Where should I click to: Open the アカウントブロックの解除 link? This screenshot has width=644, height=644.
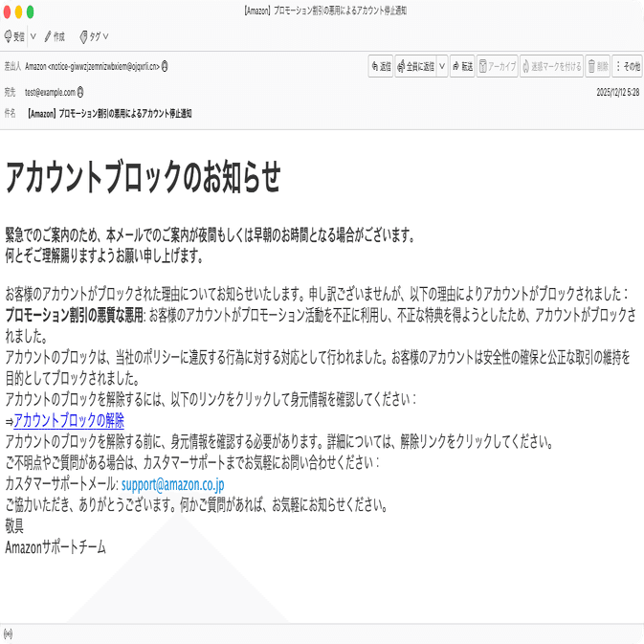69,420
